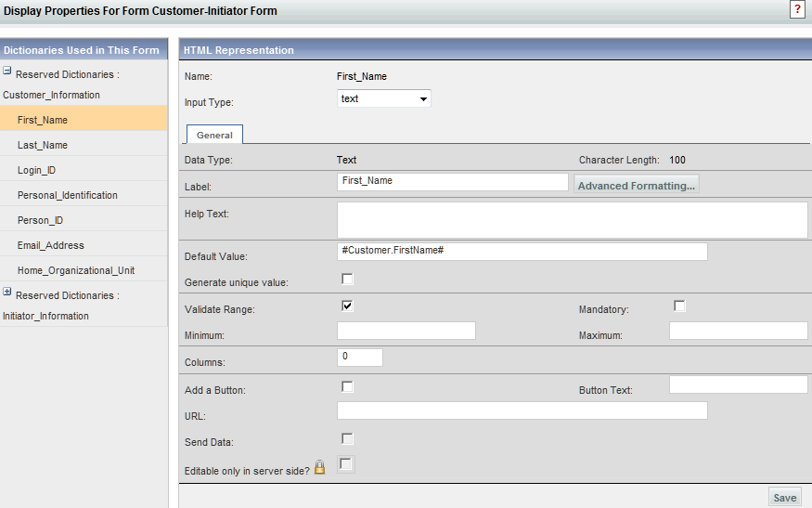Expand Reserved Dictionaries Initiator_Information node
The image size is (812, 508).
tap(7, 293)
